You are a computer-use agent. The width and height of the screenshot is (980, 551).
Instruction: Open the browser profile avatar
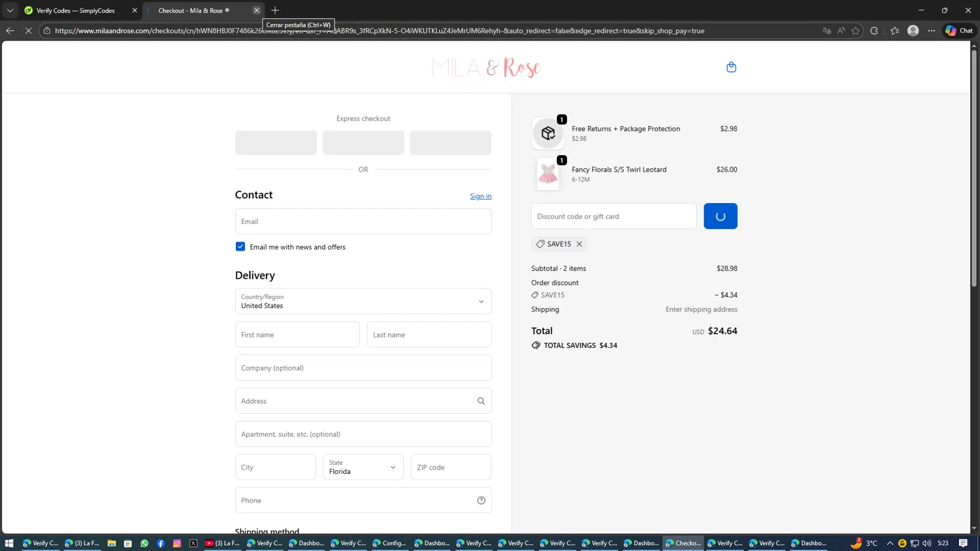[x=913, y=31]
